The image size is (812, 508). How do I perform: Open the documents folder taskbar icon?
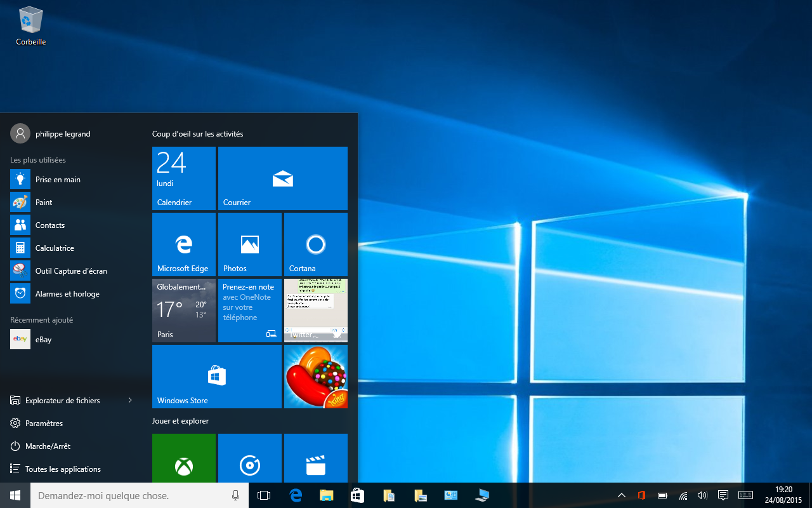388,495
